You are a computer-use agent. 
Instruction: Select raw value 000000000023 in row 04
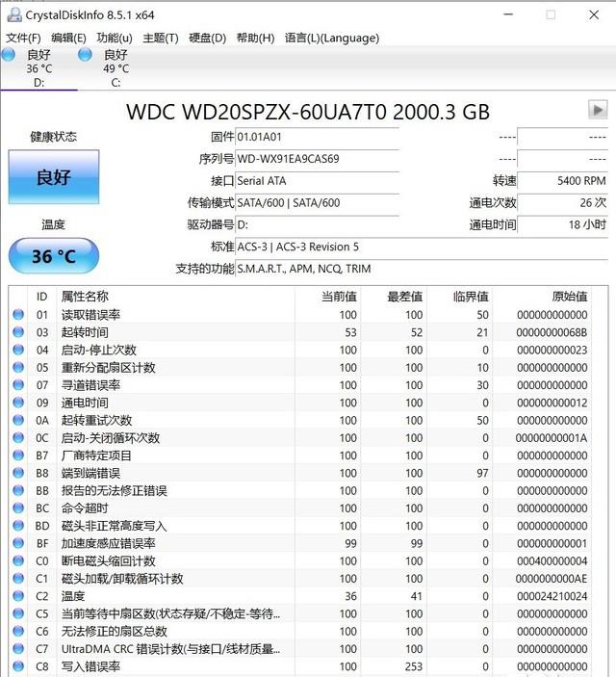[552, 351]
